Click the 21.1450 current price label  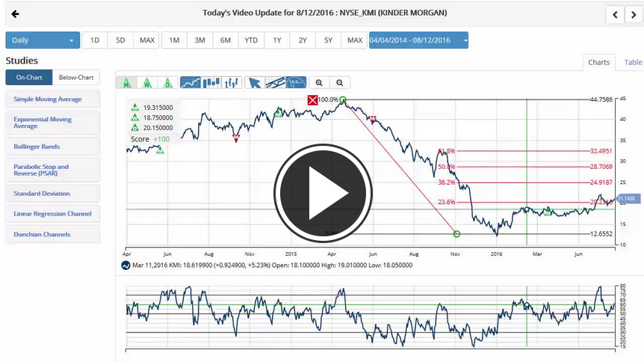pos(627,199)
